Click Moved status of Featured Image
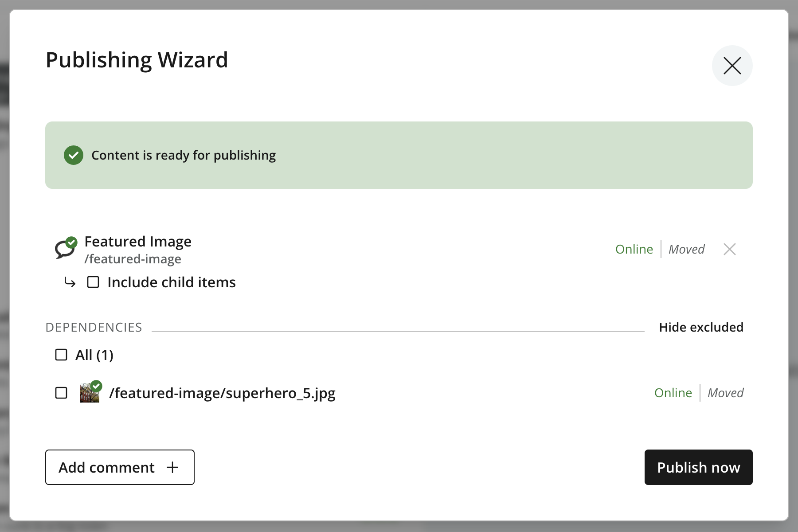798x532 pixels. click(686, 249)
